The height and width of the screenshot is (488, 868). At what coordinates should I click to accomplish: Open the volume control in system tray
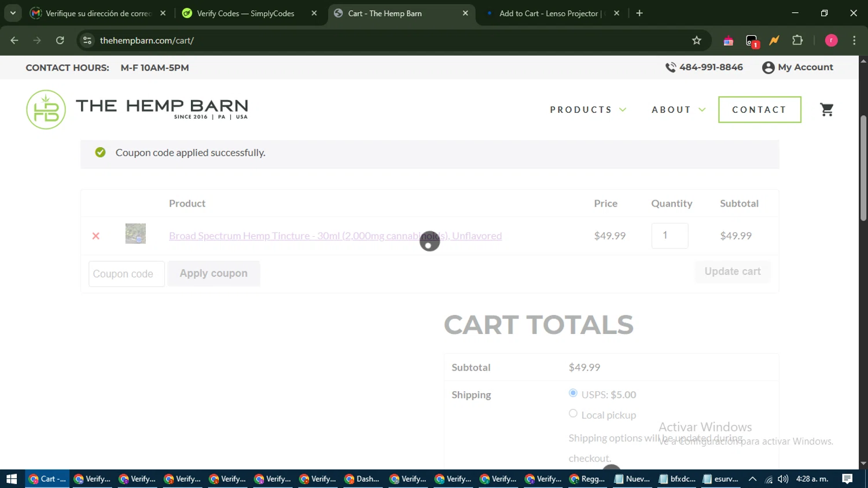click(783, 479)
